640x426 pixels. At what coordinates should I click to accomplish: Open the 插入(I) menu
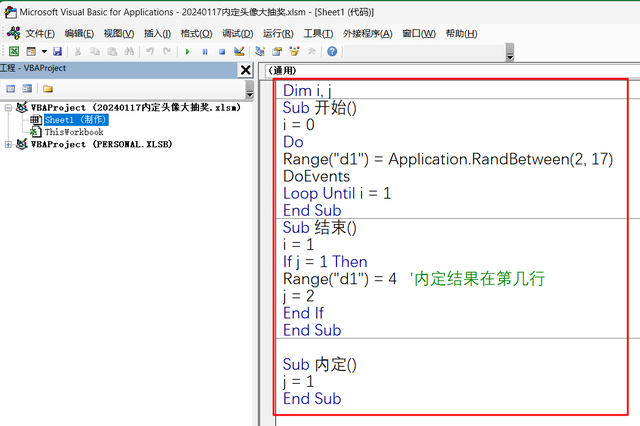157,33
